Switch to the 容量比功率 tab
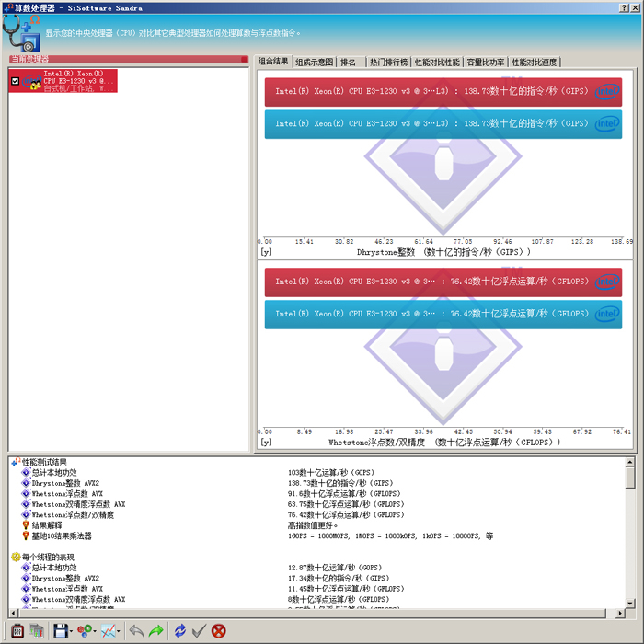The image size is (644, 644). (486, 62)
